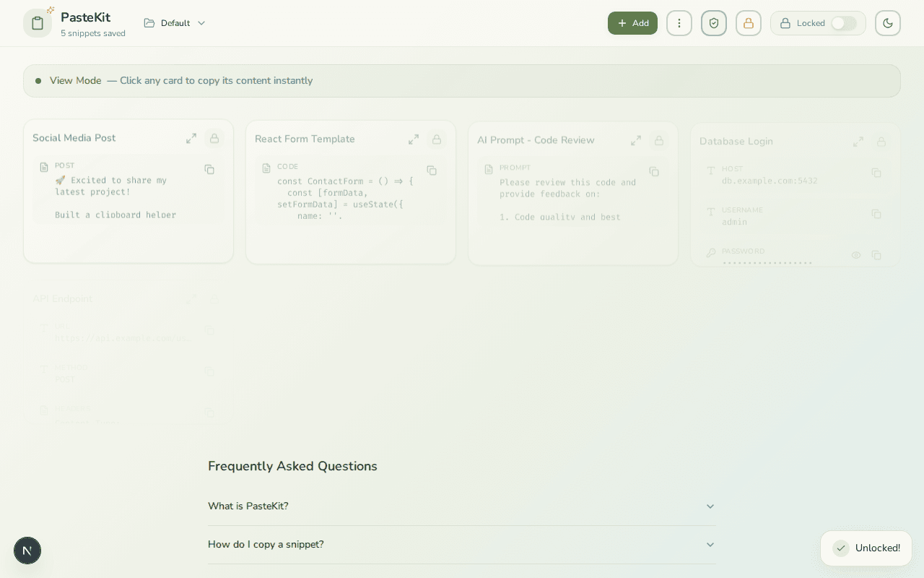Click the React Form Template card title
The height and width of the screenshot is (578, 924).
305,139
